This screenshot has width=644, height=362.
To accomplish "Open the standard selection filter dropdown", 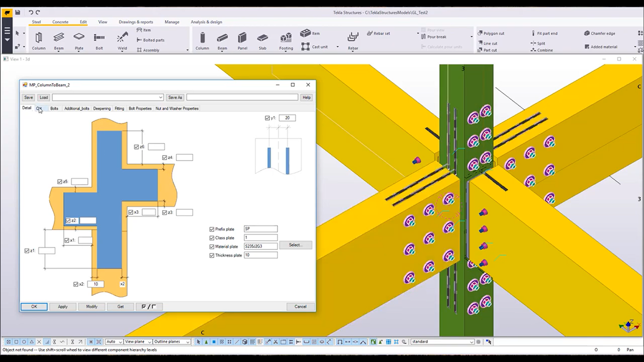I will [442, 342].
